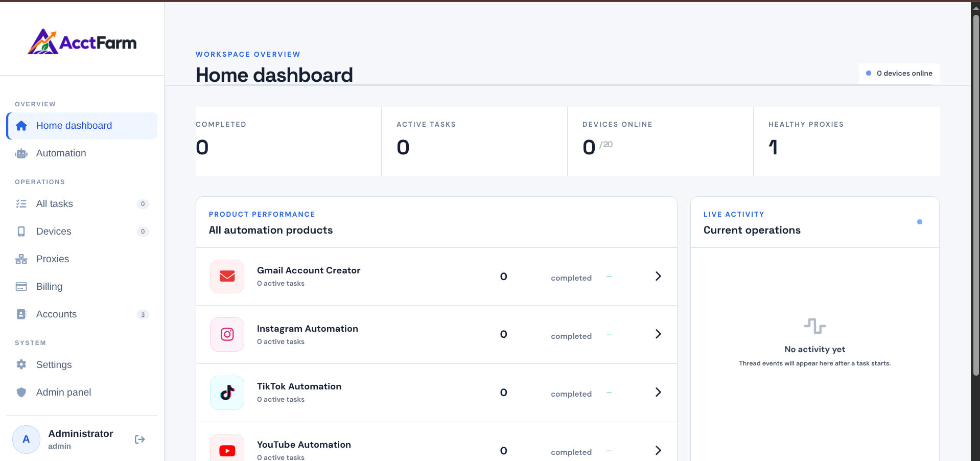Expand the YouTube Automation row chevron

pos(658,450)
